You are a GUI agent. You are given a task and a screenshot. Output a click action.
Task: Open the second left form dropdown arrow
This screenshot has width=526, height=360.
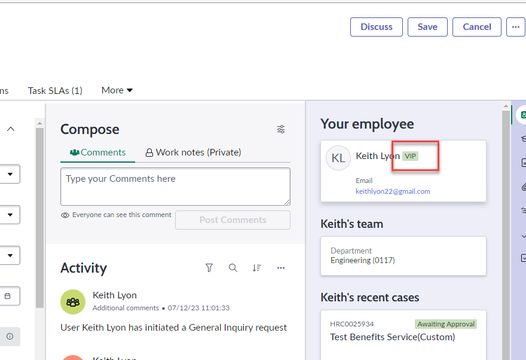point(10,215)
